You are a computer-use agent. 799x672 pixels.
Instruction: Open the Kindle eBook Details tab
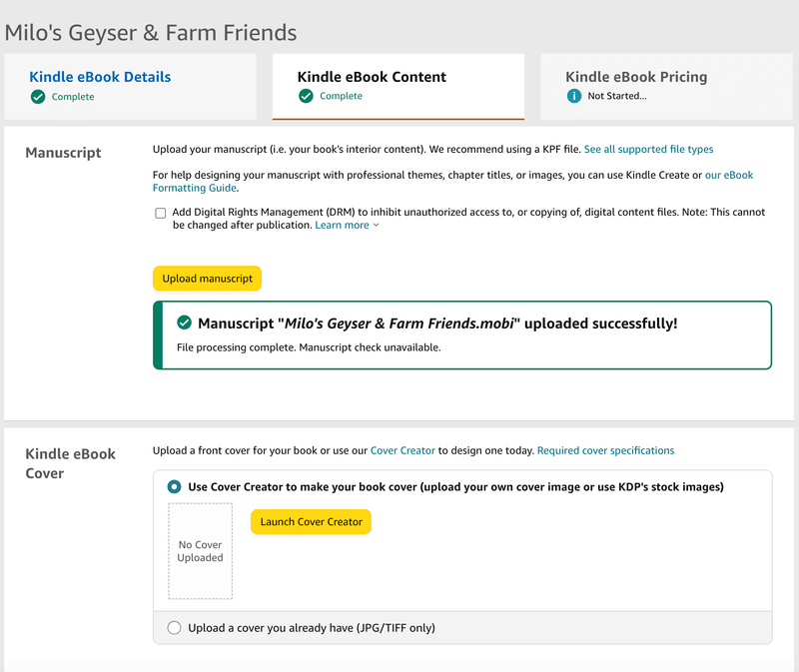(x=100, y=77)
